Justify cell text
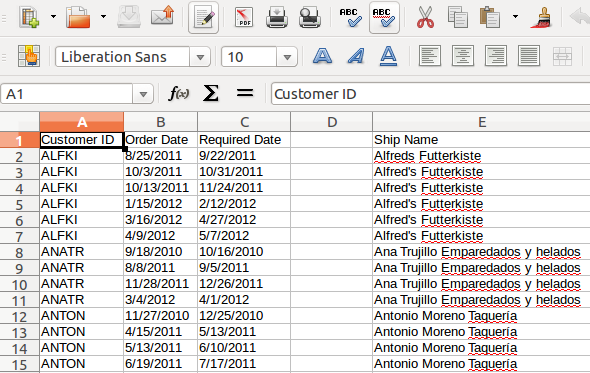590x373 pixels. [529, 56]
